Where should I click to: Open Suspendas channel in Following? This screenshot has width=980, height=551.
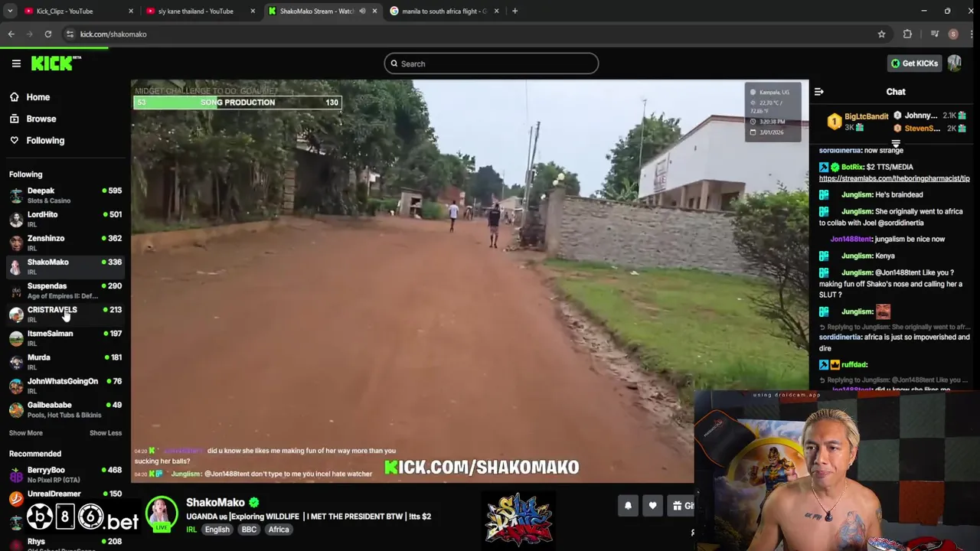[66, 290]
